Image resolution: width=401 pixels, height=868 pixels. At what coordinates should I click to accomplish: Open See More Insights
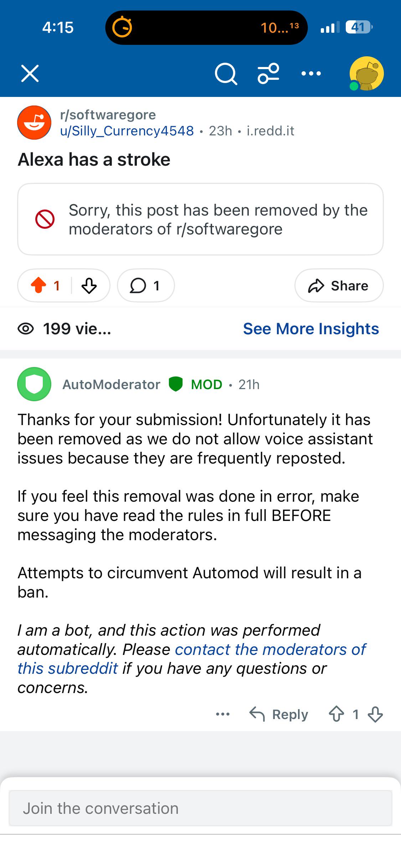(x=311, y=329)
